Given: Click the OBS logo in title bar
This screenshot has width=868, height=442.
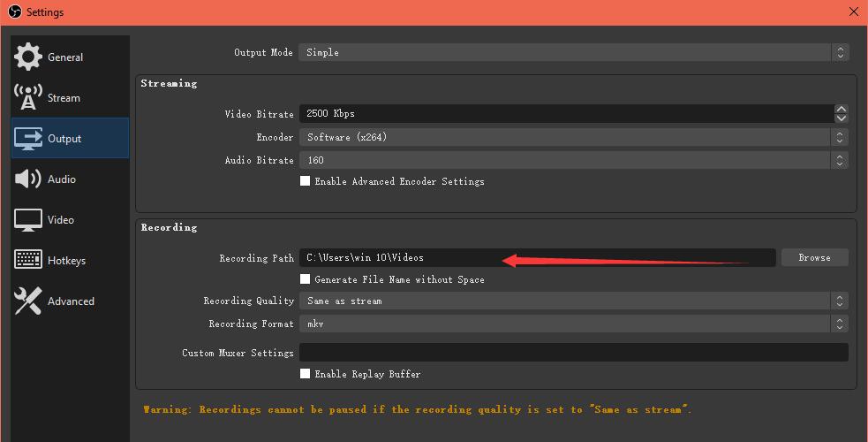Looking at the screenshot, I should pyautogui.click(x=15, y=11).
